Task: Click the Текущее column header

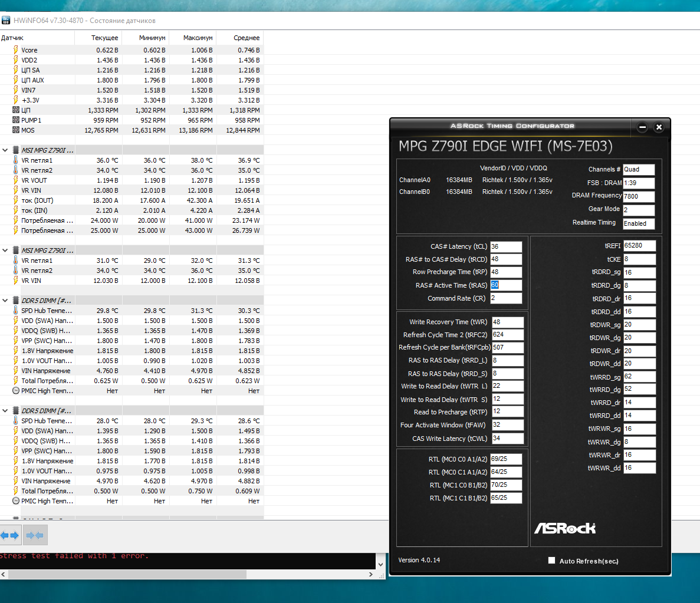Action: tap(98, 38)
